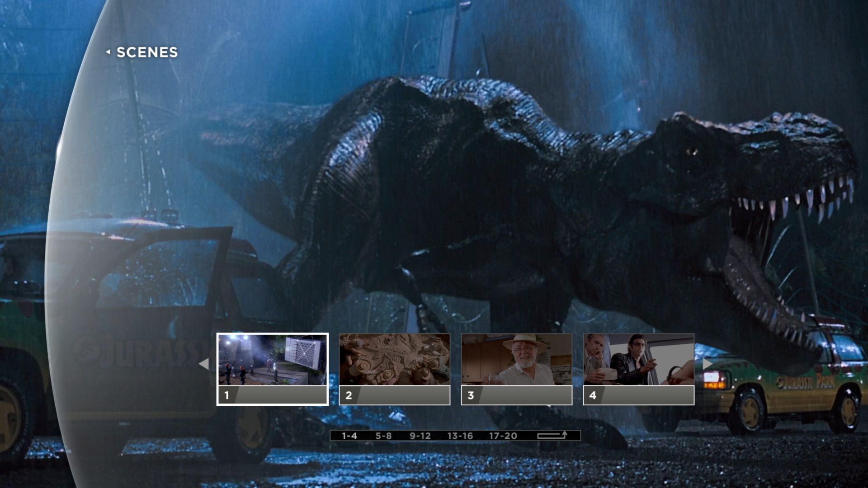Open scene 3 with man in white hat

(x=517, y=369)
